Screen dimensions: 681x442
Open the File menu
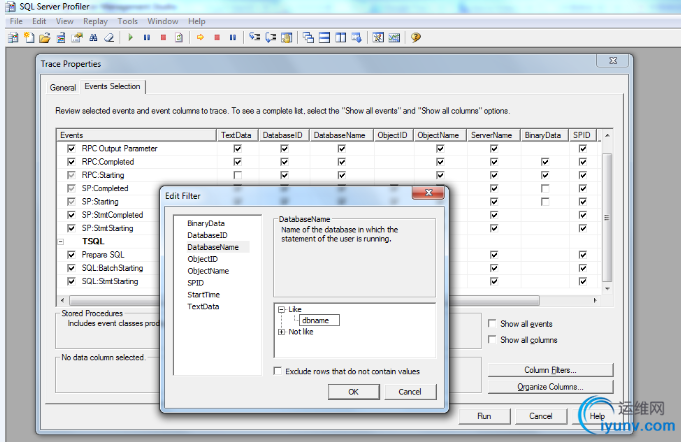pos(16,21)
